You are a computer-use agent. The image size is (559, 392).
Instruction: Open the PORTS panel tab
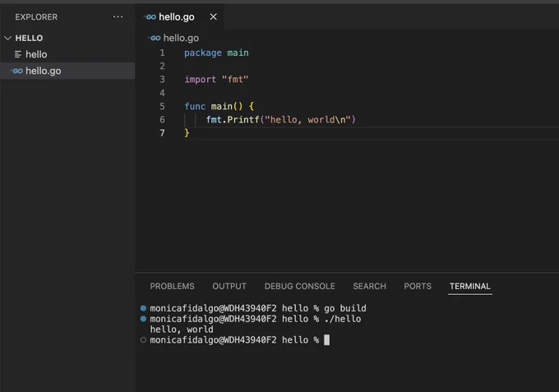tap(418, 286)
